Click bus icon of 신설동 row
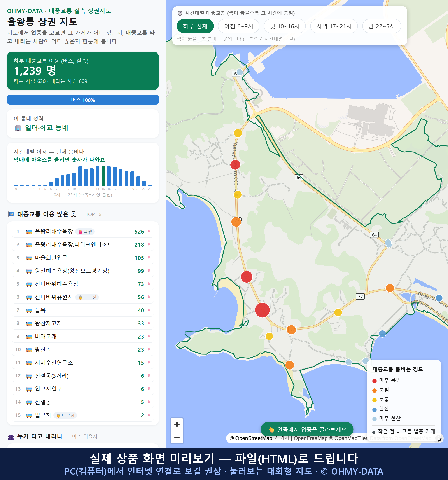448x480 pixels. coord(29,402)
